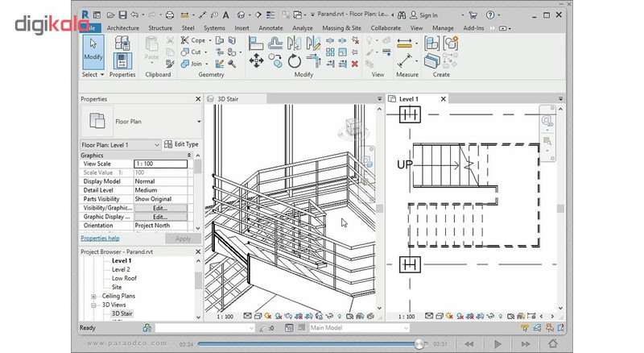Viewport: 644px width, 353px height.
Task: Open the Properties help link
Action: click(x=100, y=239)
